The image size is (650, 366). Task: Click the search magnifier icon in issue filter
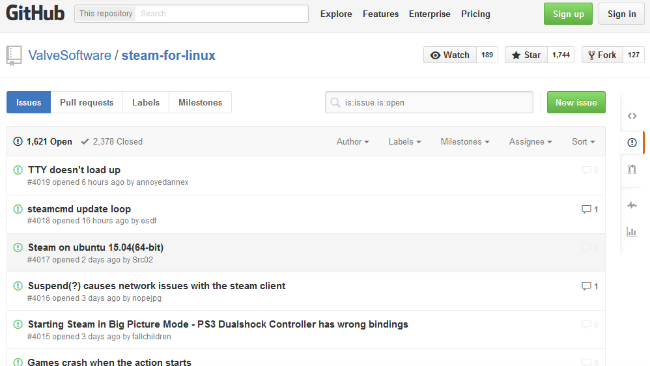pyautogui.click(x=335, y=102)
